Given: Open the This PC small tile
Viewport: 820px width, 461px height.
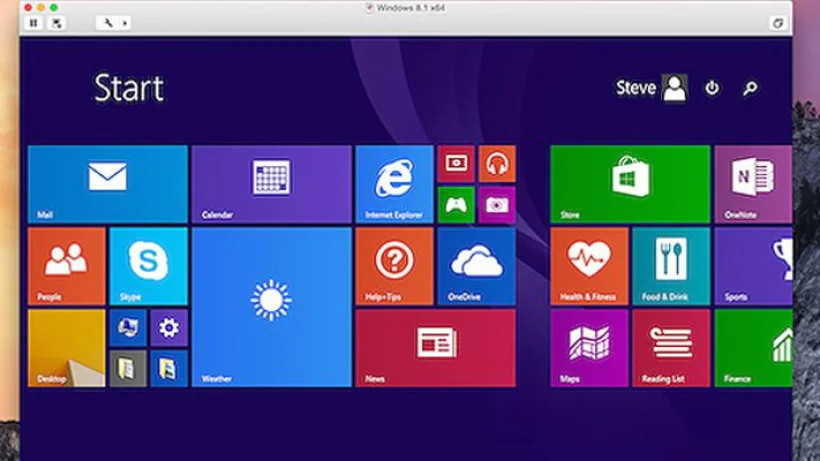Looking at the screenshot, I should (128, 328).
